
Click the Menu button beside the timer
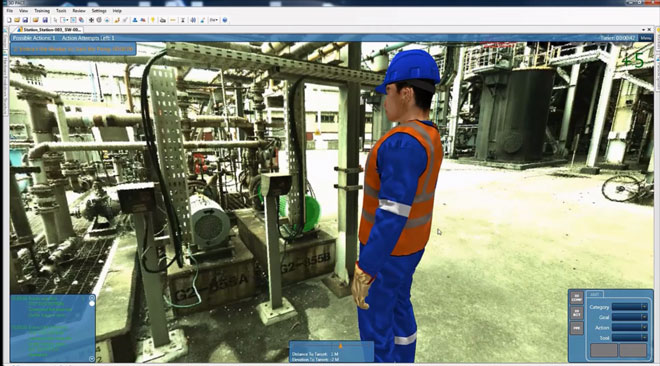[x=645, y=38]
